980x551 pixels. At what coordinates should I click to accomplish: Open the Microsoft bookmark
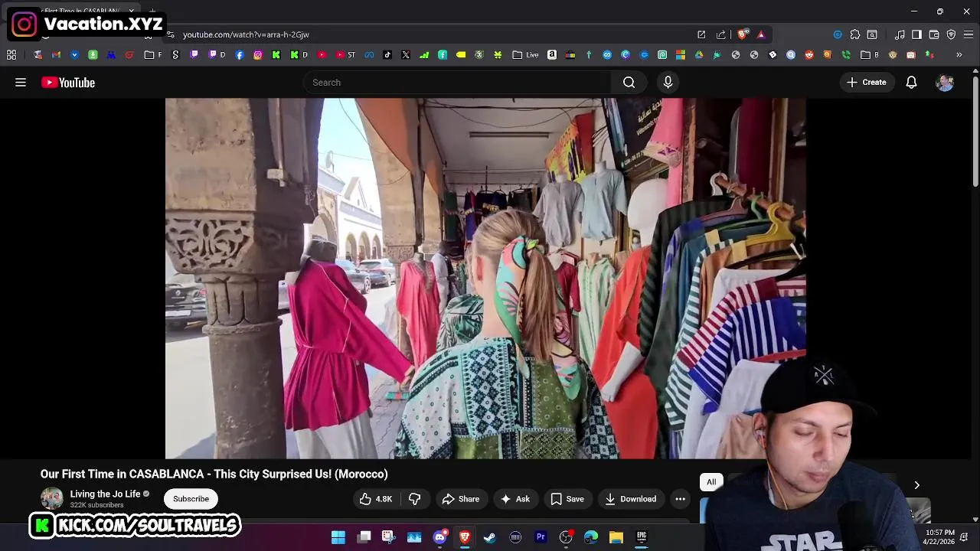[x=681, y=55]
